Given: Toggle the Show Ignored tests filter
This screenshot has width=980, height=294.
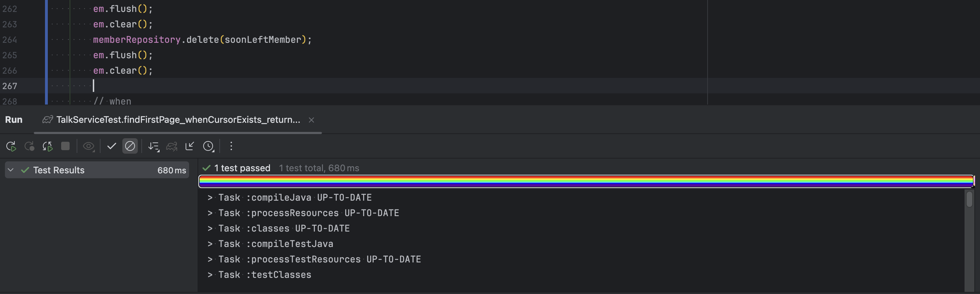Looking at the screenshot, I should point(130,146).
